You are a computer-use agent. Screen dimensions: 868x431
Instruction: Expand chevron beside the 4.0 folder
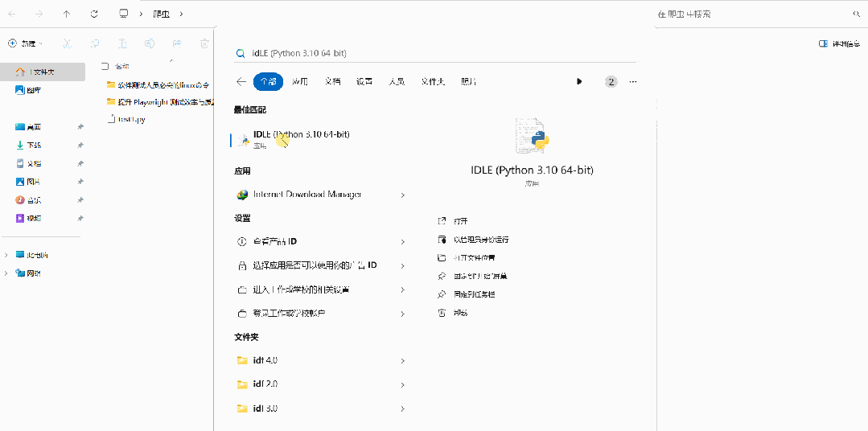[402, 361]
